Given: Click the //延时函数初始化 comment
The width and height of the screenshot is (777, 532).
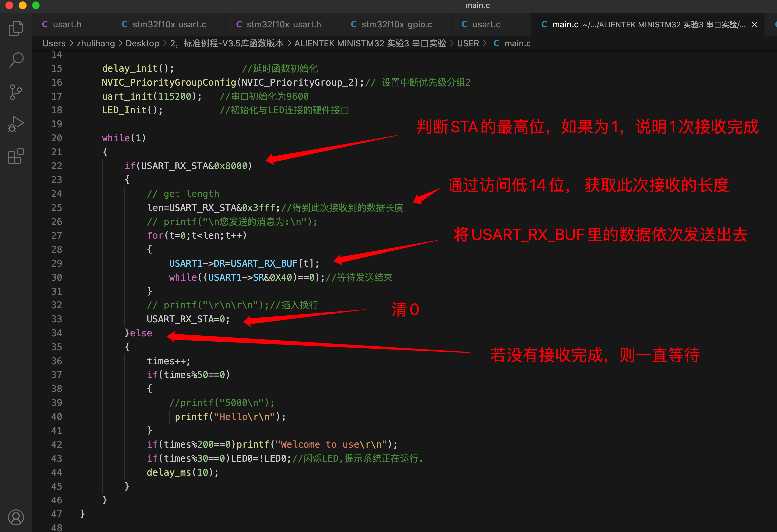Looking at the screenshot, I should [279, 68].
